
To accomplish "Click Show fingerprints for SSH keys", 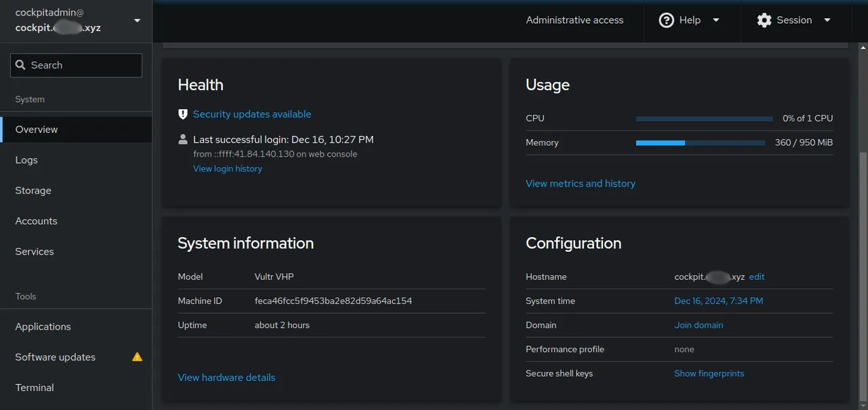I will 709,373.
